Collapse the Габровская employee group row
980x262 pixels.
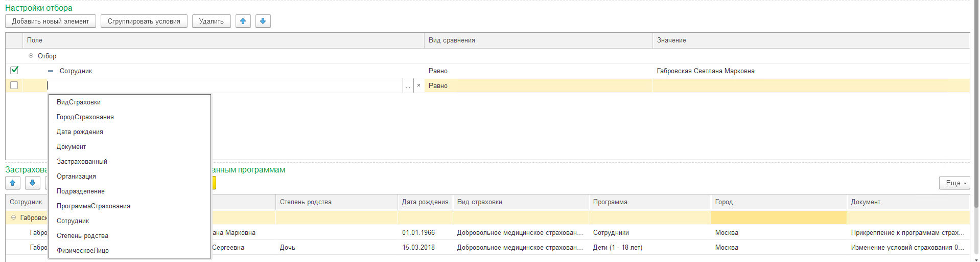(14, 217)
